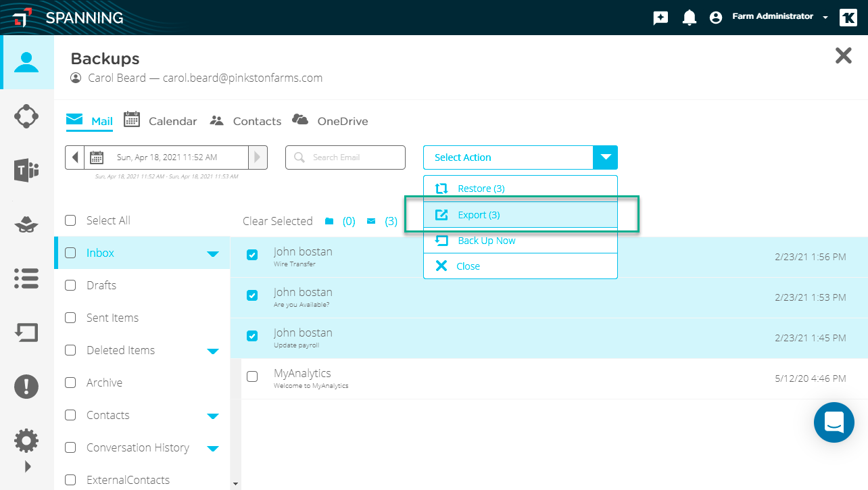Click the backup date Sun, Apr 18, 2021

click(x=167, y=157)
